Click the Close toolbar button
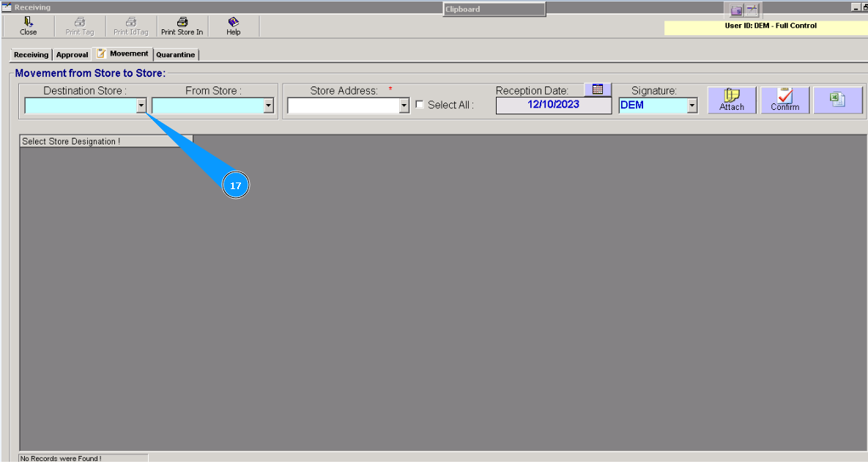The width and height of the screenshot is (868, 464). [29, 26]
